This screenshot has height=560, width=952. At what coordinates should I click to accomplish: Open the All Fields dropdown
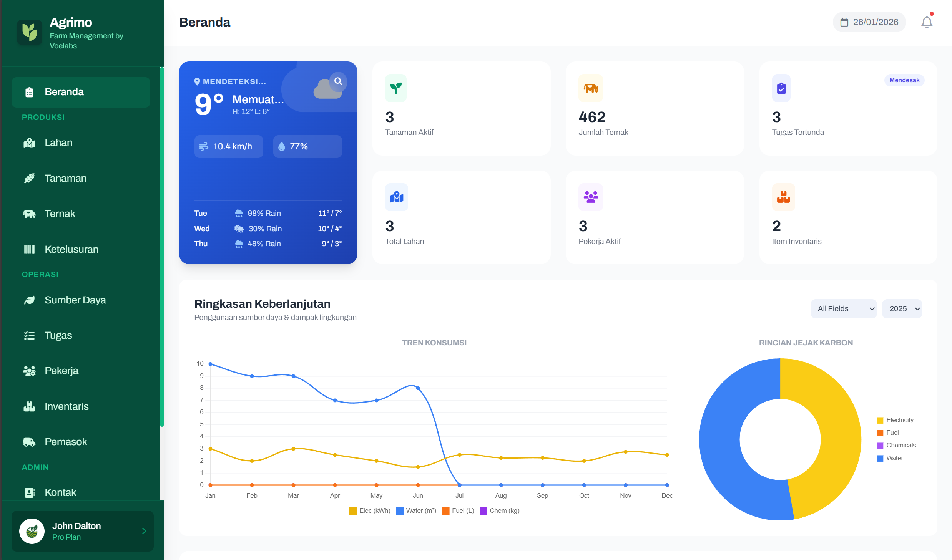[x=843, y=308]
